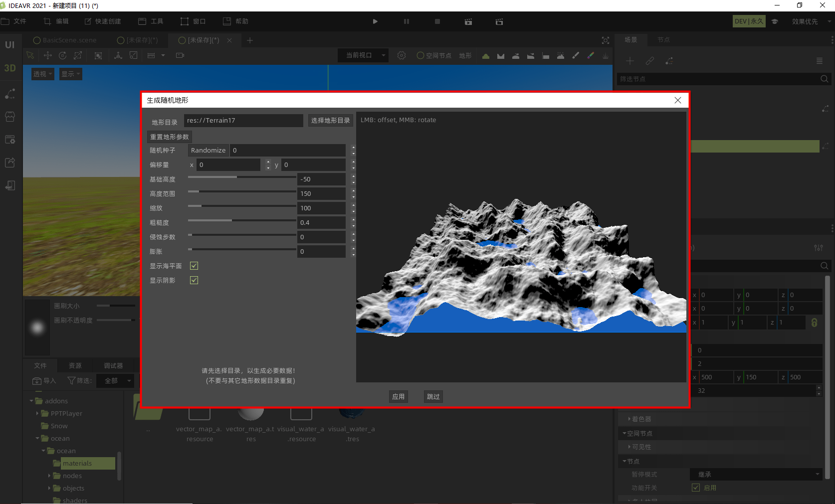Open the asset store icon in sidebar
Image resolution: width=835 pixels, height=504 pixels.
point(10,117)
